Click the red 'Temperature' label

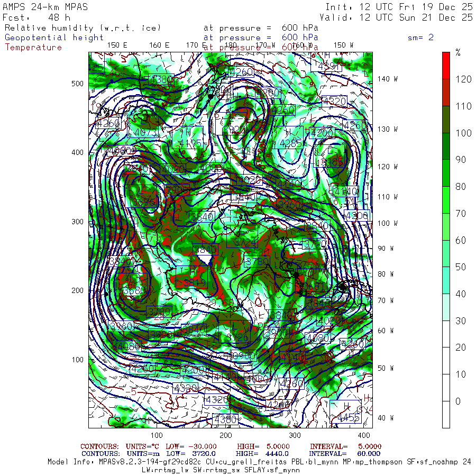tap(33, 48)
